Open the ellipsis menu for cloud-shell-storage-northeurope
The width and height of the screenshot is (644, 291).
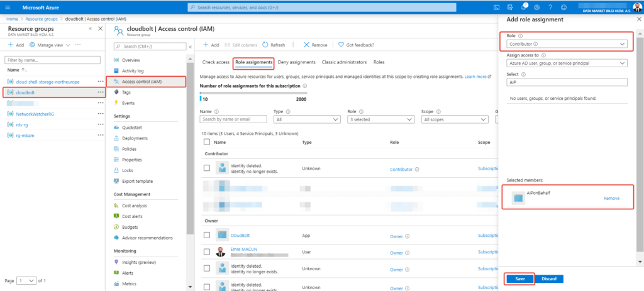pyautogui.click(x=101, y=82)
